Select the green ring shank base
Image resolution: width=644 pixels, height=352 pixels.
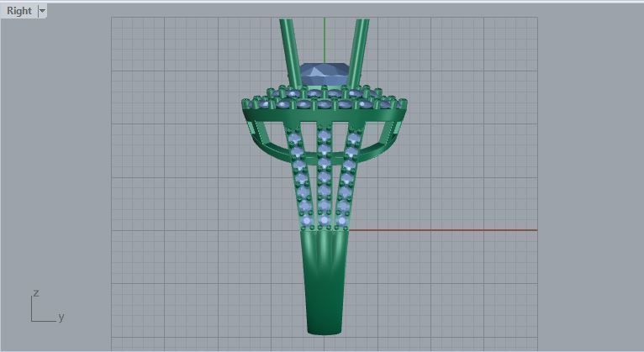325,282
